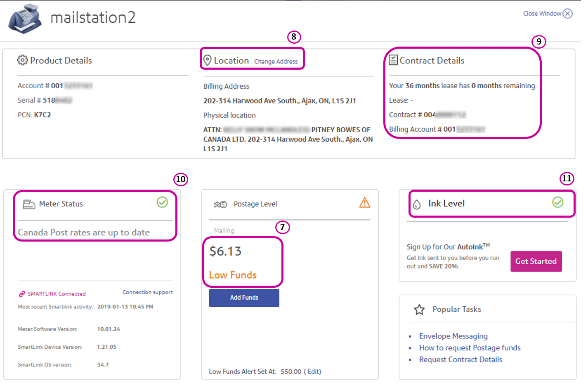The image size is (588, 385).
Task: Open the Change Address link
Action: click(276, 61)
